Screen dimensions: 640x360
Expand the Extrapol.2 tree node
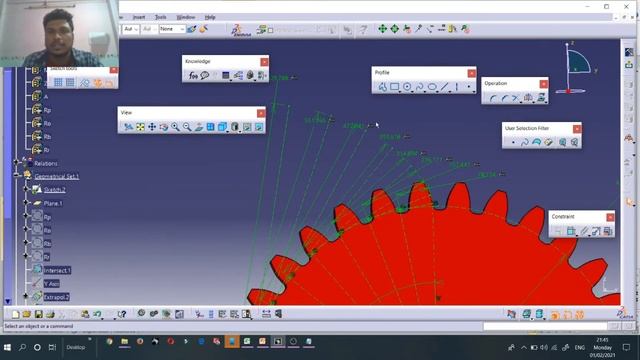click(26, 296)
